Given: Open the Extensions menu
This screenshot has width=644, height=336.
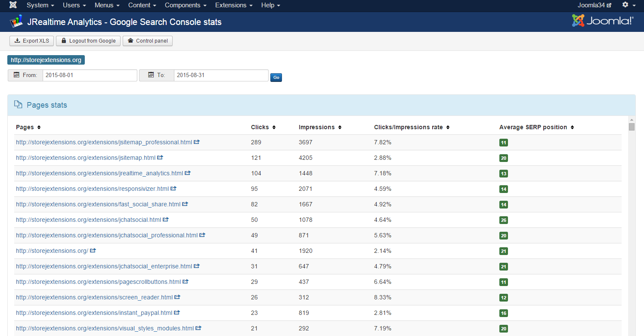Looking at the screenshot, I should pos(234,5).
